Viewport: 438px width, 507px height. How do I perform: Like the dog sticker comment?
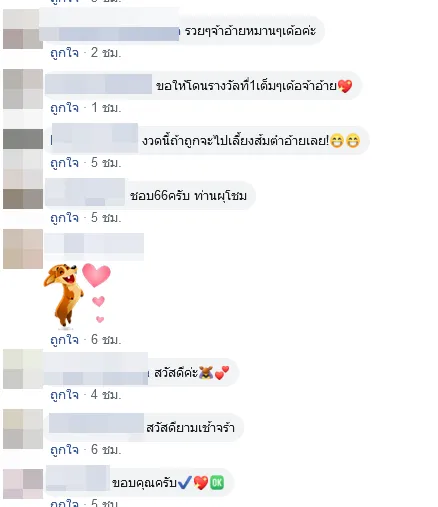coord(64,340)
